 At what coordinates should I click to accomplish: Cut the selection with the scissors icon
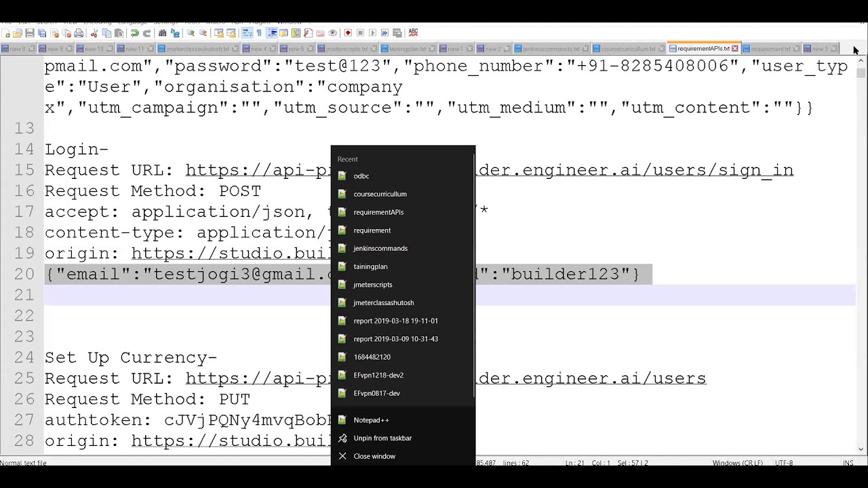point(94,33)
